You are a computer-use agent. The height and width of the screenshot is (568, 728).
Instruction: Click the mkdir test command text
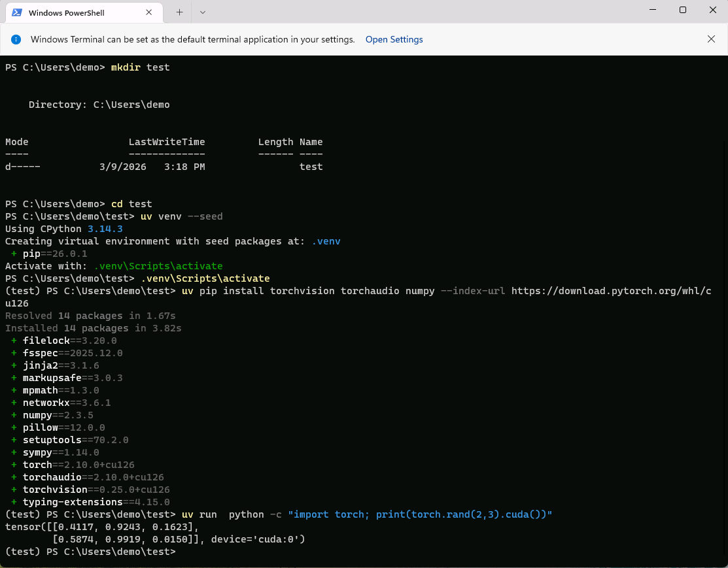coord(140,67)
